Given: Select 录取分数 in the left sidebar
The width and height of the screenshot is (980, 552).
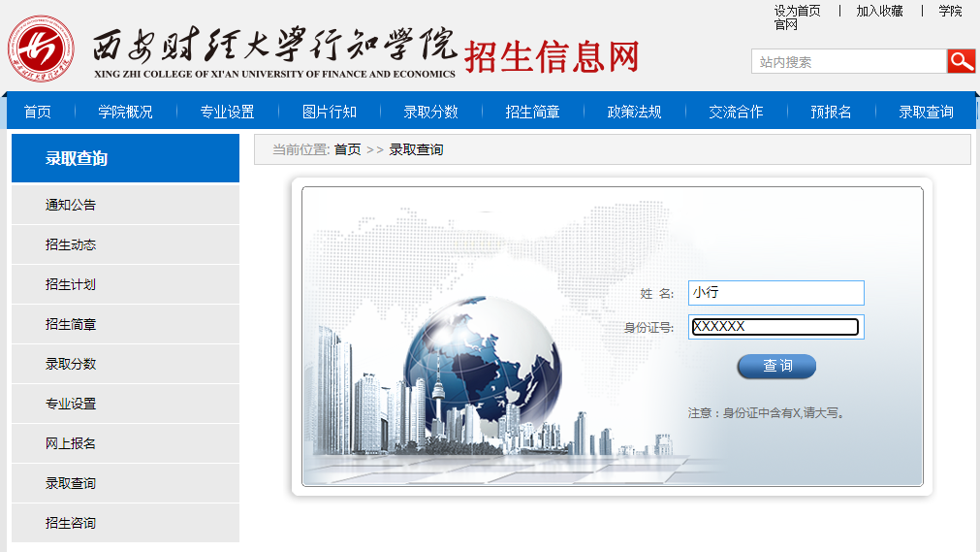Looking at the screenshot, I should pyautogui.click(x=126, y=364).
